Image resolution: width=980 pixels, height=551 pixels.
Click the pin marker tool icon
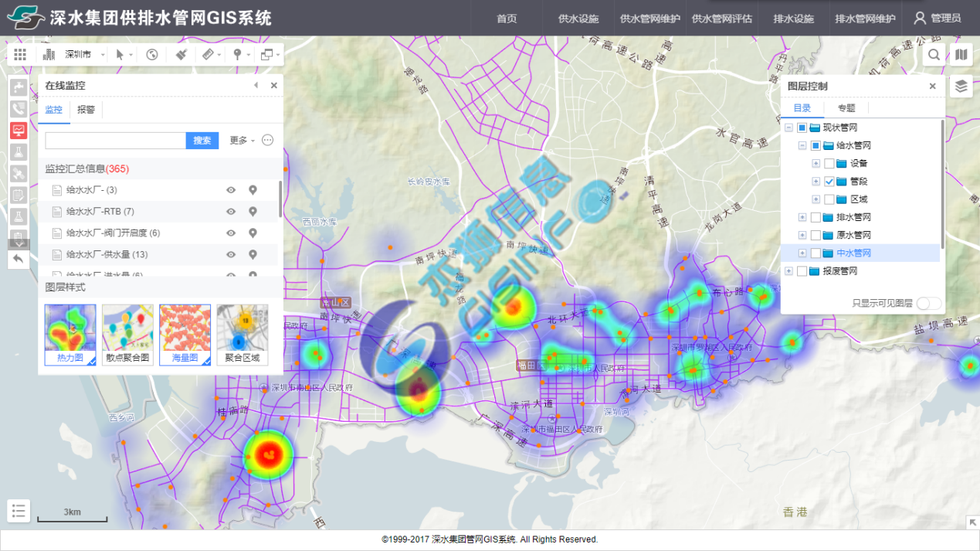[x=237, y=55]
